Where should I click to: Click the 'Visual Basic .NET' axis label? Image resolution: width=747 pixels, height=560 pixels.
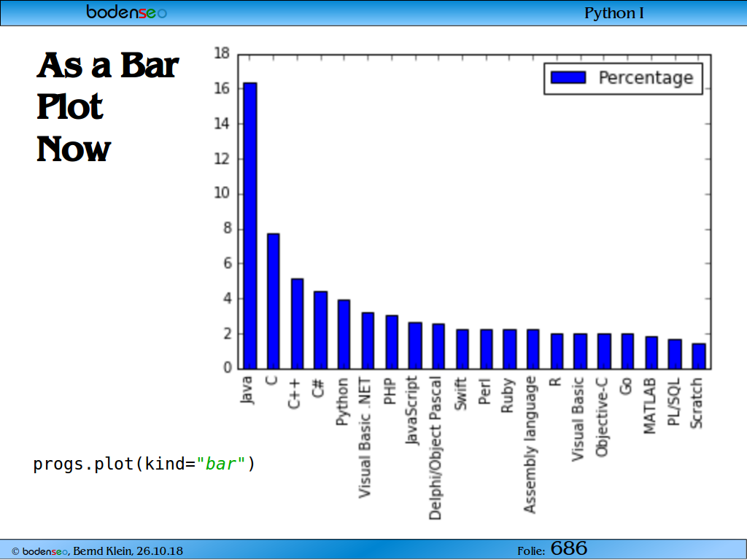coord(365,438)
